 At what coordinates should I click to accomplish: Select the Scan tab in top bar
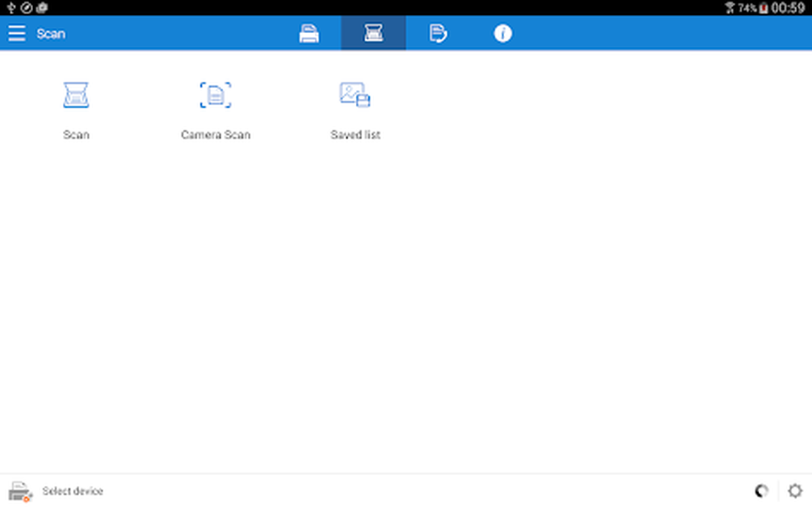click(x=374, y=33)
